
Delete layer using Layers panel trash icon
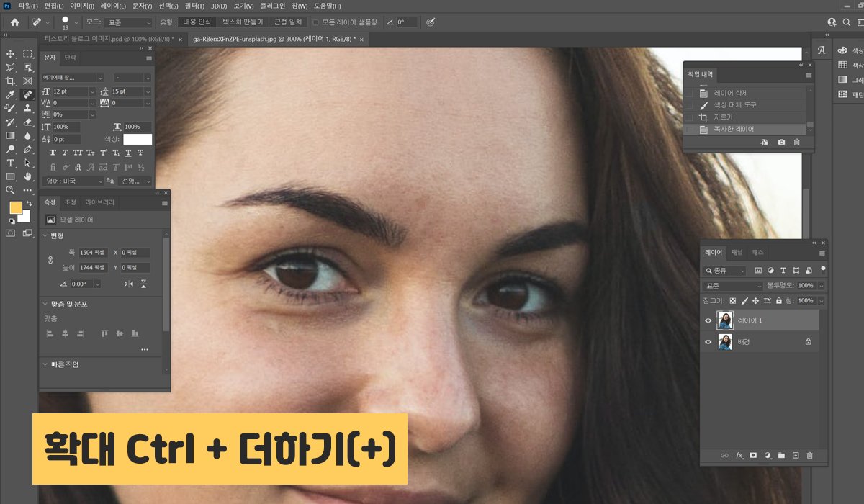(x=809, y=456)
